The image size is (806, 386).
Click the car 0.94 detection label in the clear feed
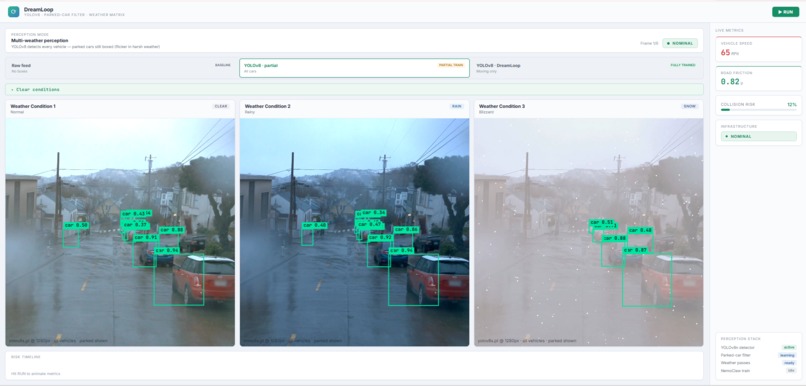(x=167, y=250)
